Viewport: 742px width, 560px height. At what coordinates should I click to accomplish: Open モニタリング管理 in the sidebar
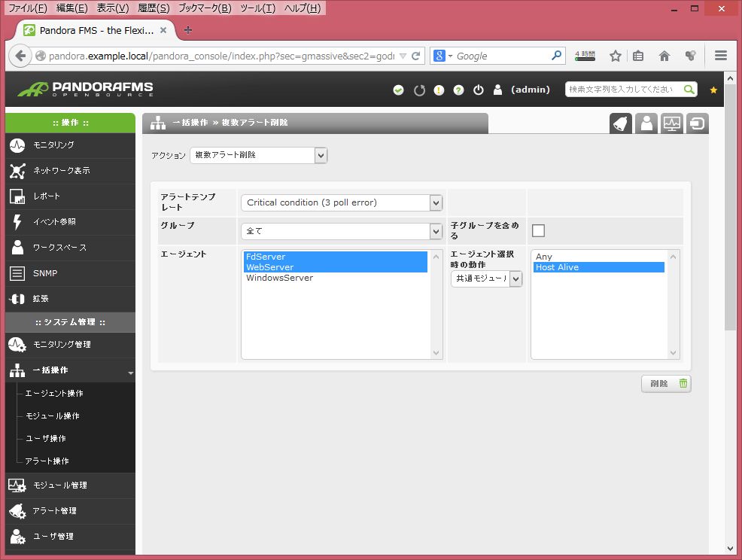tap(70, 345)
